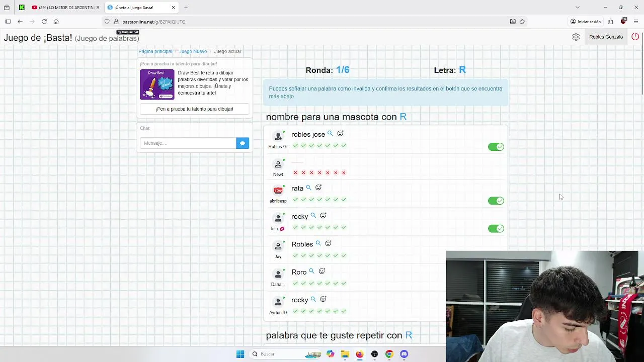Open Copilot from the taskbar
Viewport: 644px width, 362px height.
[x=330, y=354]
